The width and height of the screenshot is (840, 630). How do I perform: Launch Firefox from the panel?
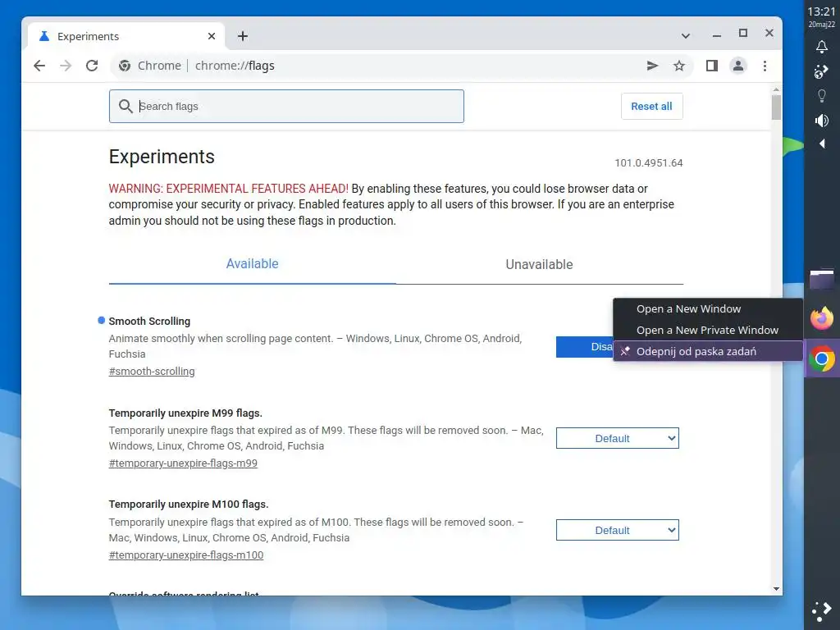pyautogui.click(x=821, y=317)
